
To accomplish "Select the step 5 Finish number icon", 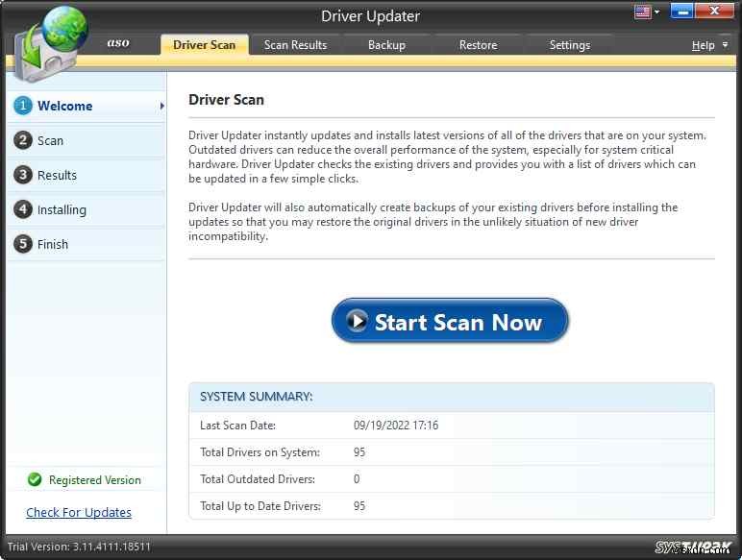I will (x=22, y=244).
